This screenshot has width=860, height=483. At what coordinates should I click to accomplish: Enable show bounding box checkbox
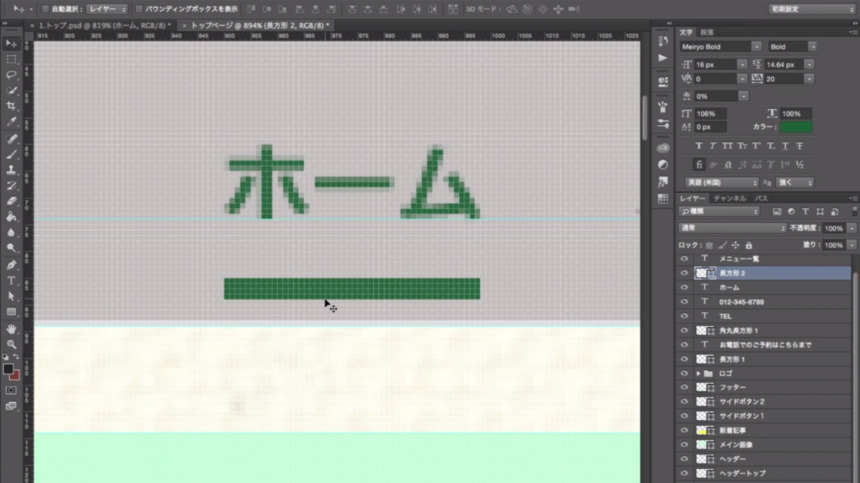(139, 9)
